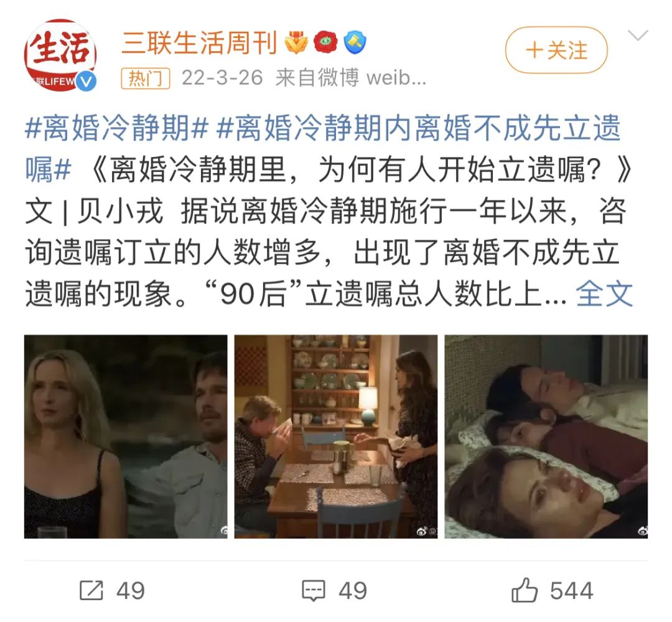Tap the red flower eye badge

pos(325,42)
